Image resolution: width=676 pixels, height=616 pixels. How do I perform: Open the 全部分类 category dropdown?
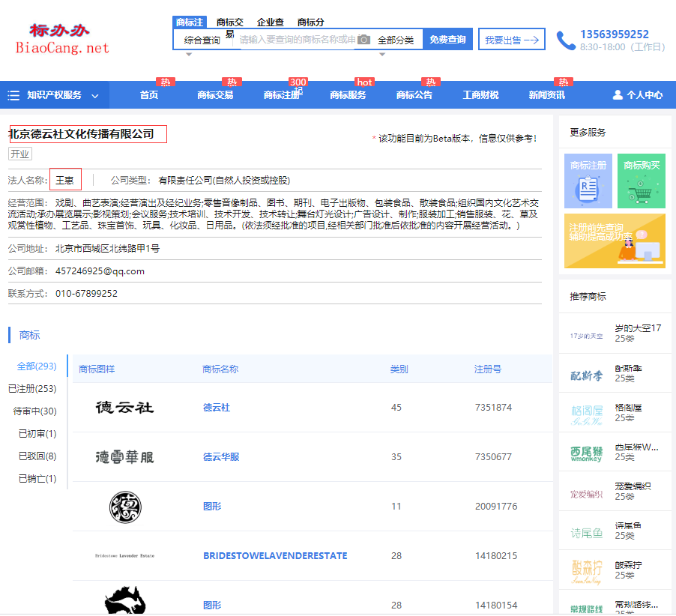[396, 40]
